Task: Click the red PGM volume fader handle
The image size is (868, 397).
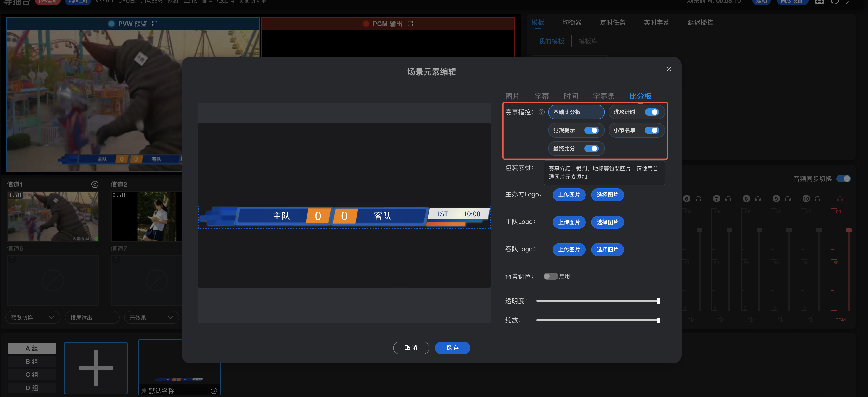Action: coord(849,230)
